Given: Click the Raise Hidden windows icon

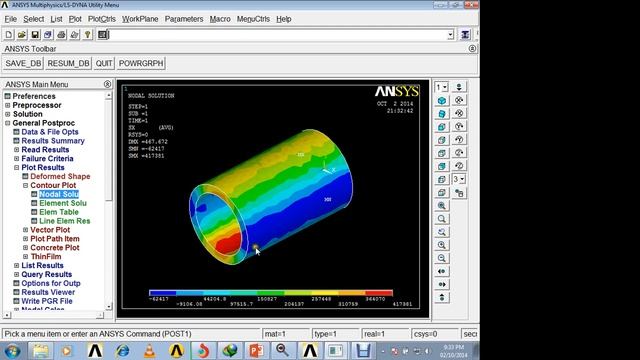Looking at the screenshot, I should (465, 35).
